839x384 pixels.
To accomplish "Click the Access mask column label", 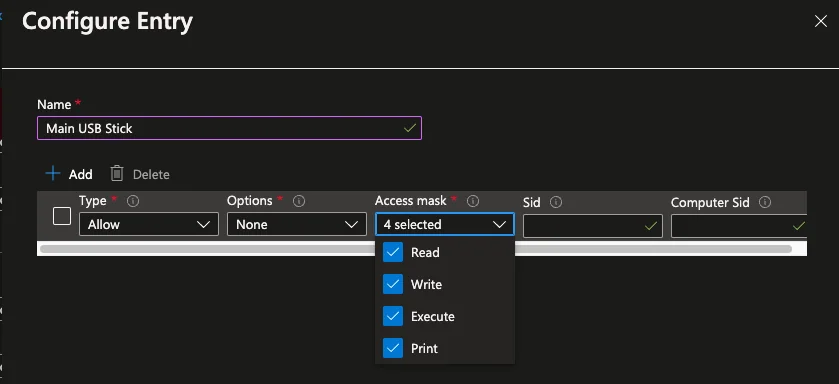I will pos(411,201).
